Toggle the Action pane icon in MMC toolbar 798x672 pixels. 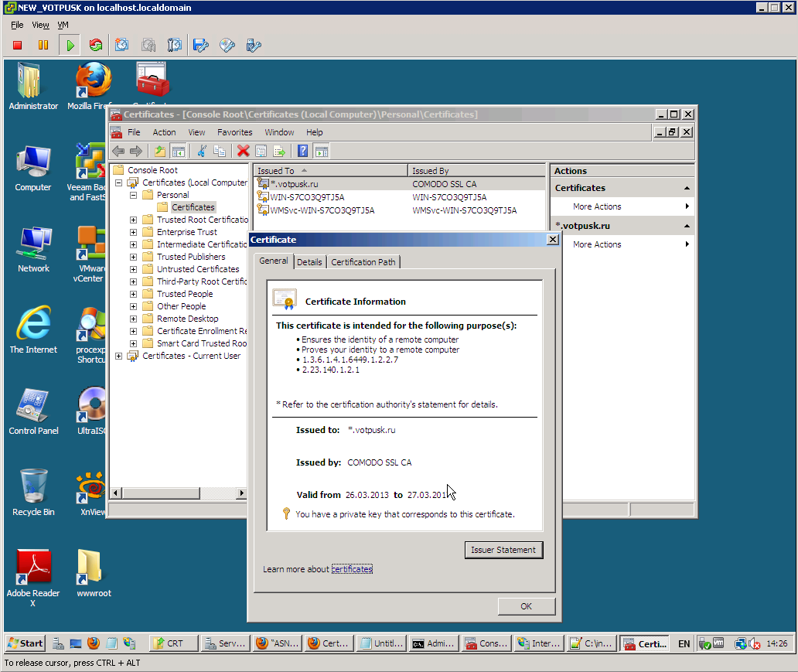(x=321, y=152)
